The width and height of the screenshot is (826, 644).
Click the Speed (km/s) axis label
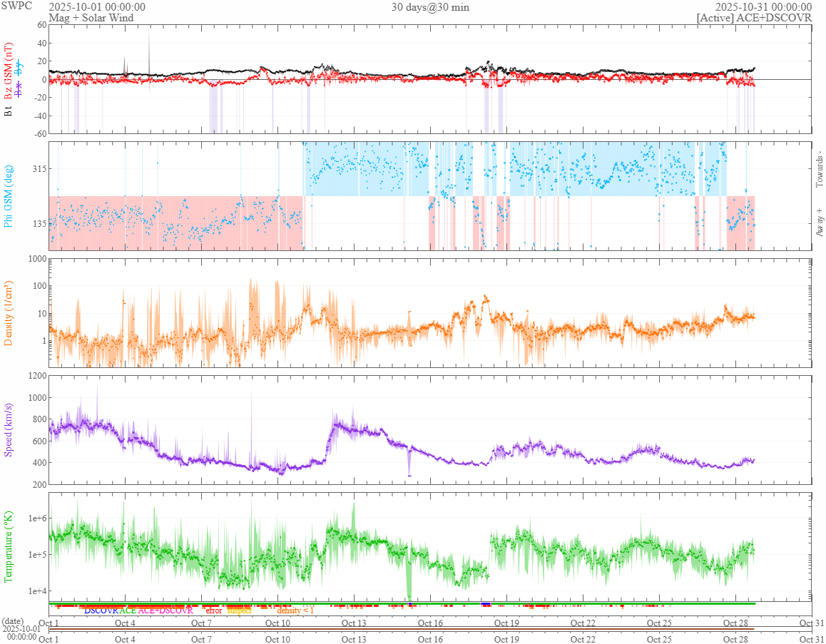(9, 430)
